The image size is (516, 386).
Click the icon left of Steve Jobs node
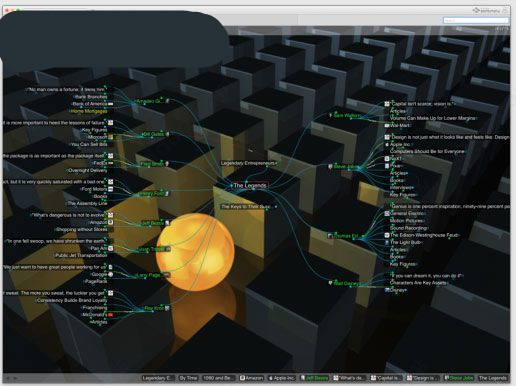(x=330, y=166)
